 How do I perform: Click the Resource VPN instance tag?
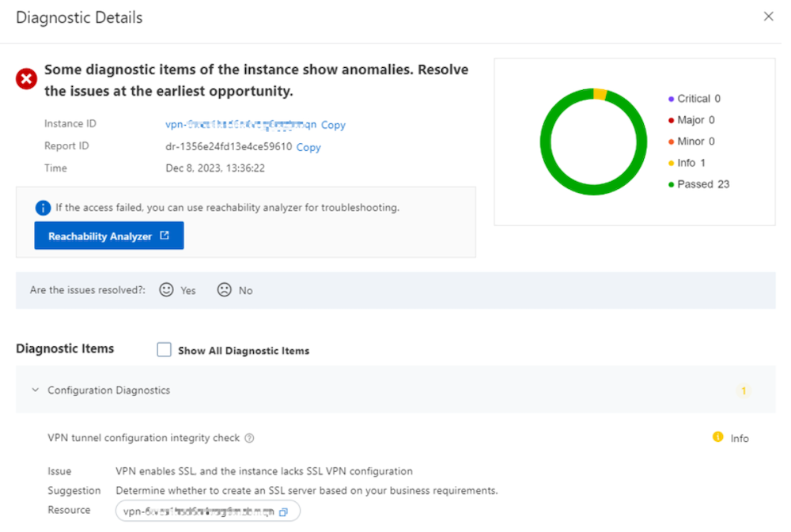199,512
